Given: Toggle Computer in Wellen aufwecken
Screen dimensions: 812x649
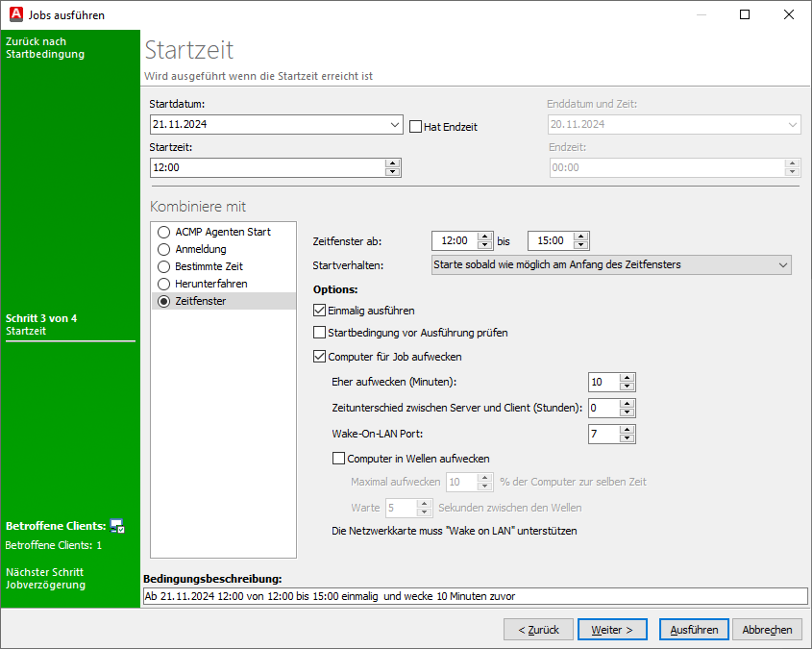Looking at the screenshot, I should 338,459.
